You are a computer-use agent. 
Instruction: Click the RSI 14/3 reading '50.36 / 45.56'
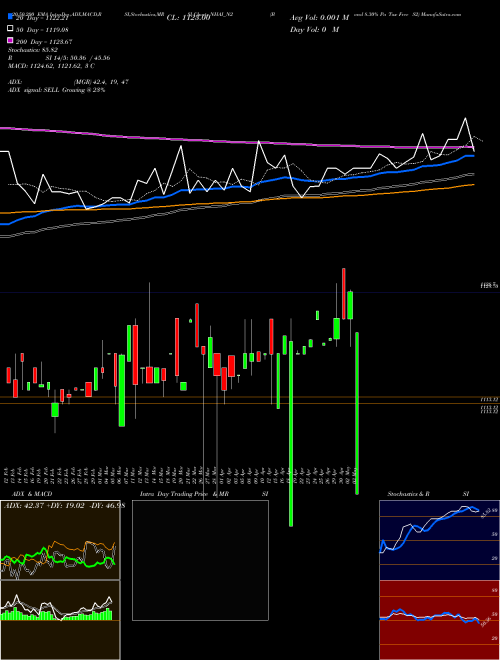point(90,58)
